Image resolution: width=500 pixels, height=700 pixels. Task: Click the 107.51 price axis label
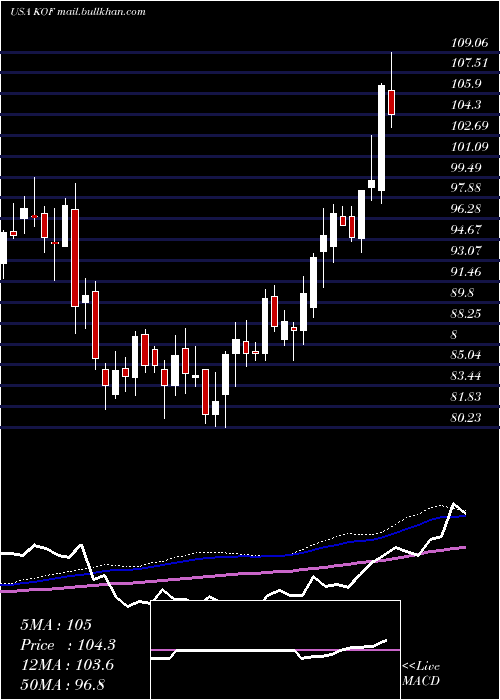click(469, 63)
